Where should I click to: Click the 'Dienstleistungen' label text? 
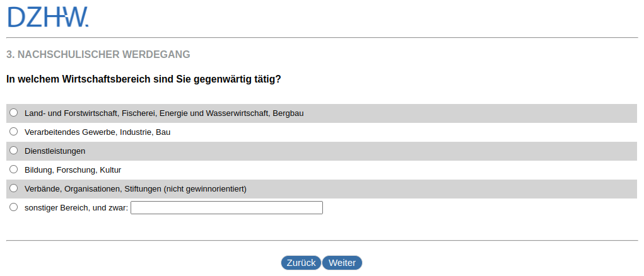pos(55,151)
